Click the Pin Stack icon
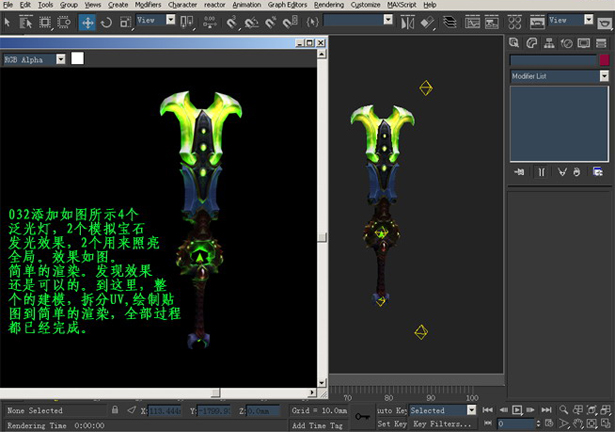The width and height of the screenshot is (615, 432). (520, 172)
